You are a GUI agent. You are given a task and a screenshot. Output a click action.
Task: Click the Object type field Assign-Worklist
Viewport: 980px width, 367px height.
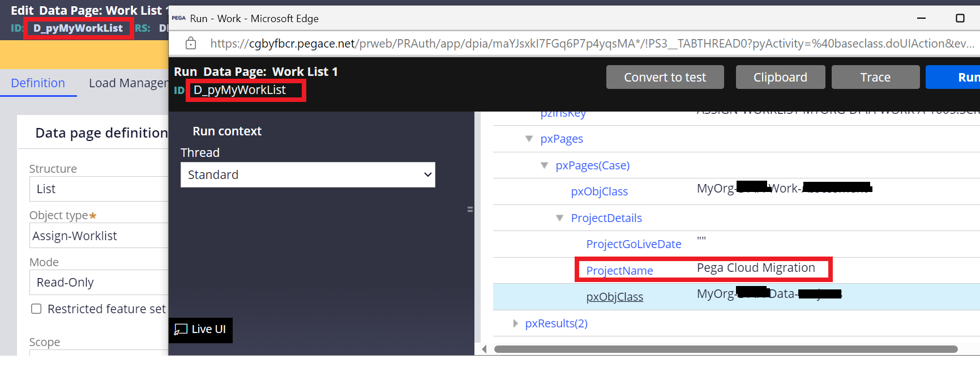99,236
